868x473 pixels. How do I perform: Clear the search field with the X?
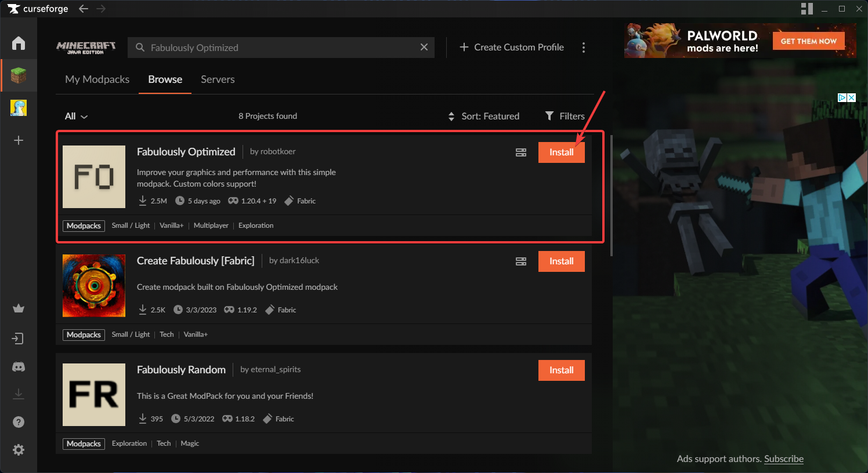click(x=424, y=47)
